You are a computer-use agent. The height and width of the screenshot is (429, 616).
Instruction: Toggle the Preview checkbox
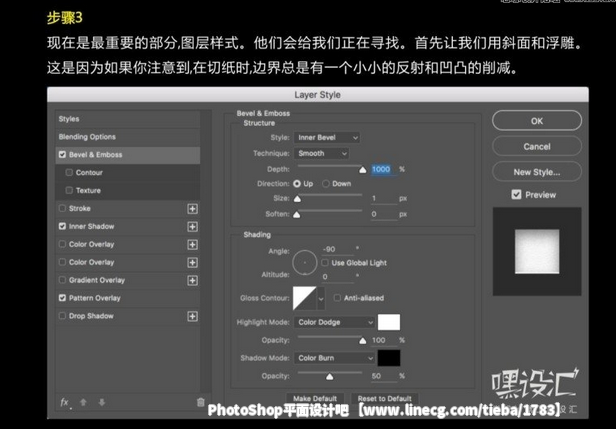[x=516, y=194]
